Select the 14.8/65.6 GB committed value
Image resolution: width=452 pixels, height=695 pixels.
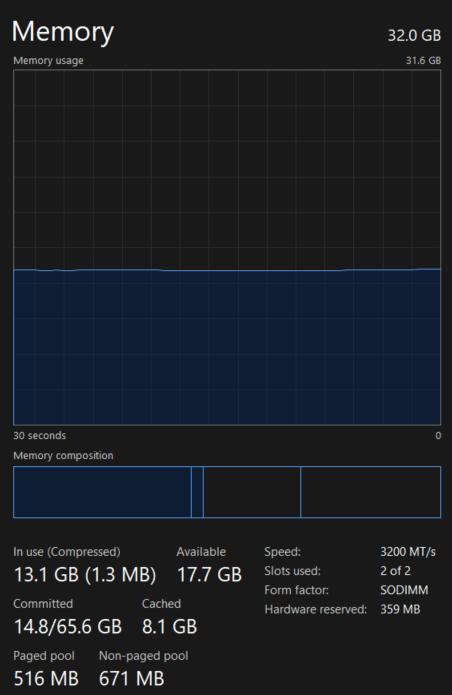point(68,627)
